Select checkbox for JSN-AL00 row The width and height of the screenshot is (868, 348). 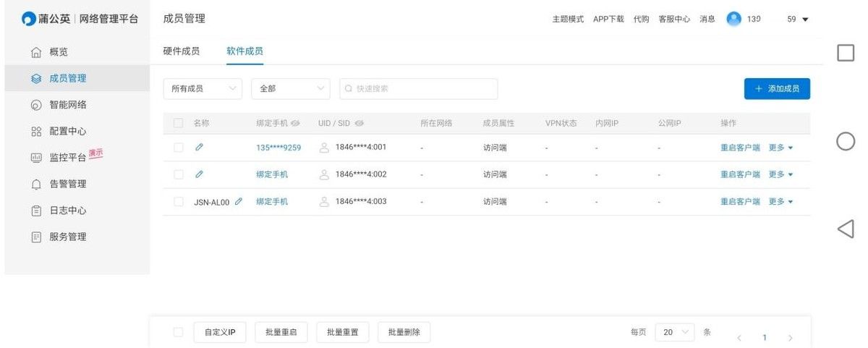[x=179, y=202]
